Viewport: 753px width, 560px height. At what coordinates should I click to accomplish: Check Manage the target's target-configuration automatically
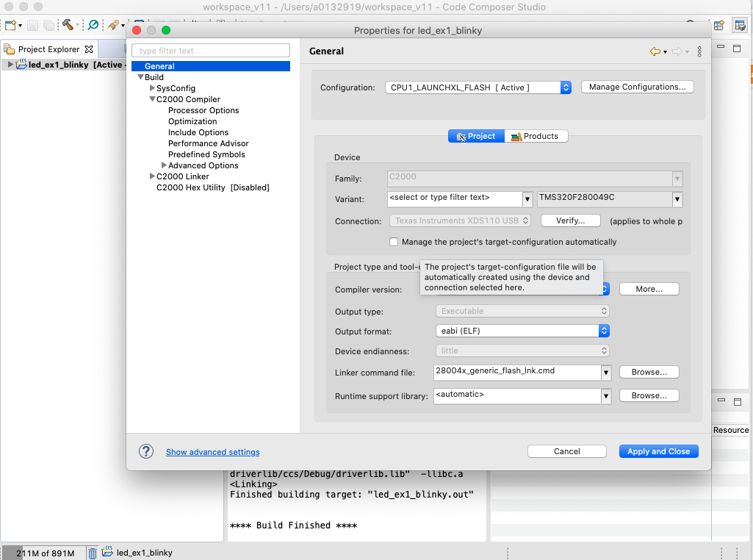[394, 242]
